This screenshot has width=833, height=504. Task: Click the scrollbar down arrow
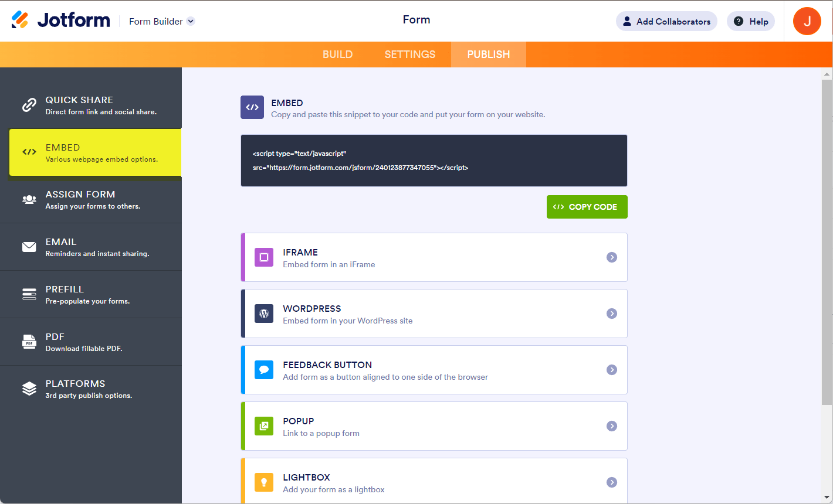827,497
